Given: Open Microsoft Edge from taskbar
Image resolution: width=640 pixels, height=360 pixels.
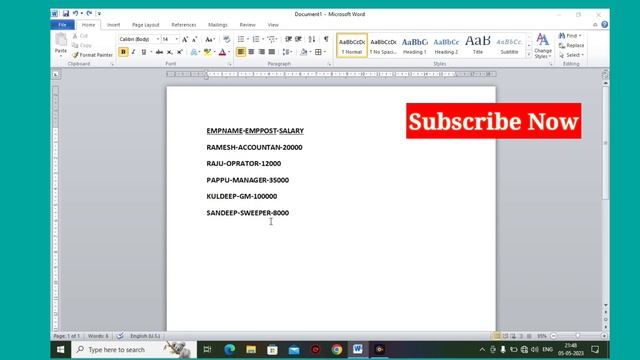Looking at the screenshot, I should [229, 349].
